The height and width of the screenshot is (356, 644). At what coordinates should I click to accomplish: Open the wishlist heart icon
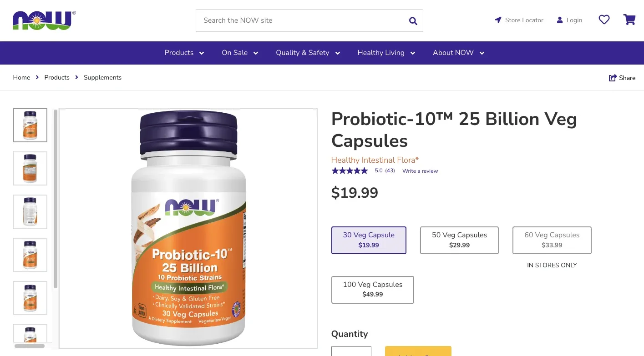(604, 20)
